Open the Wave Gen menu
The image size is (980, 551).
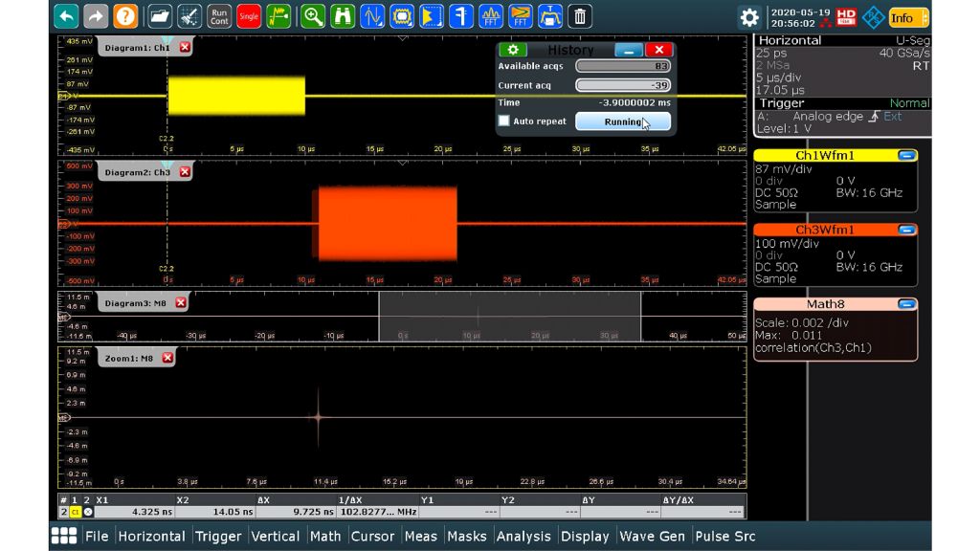[x=652, y=537]
